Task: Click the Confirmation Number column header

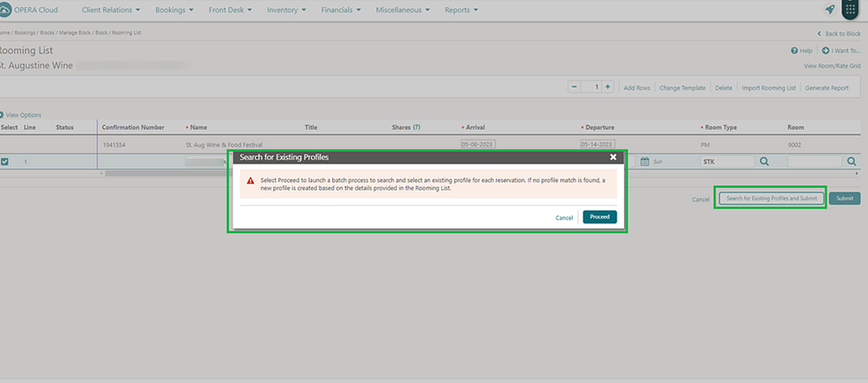Action: [x=133, y=127]
